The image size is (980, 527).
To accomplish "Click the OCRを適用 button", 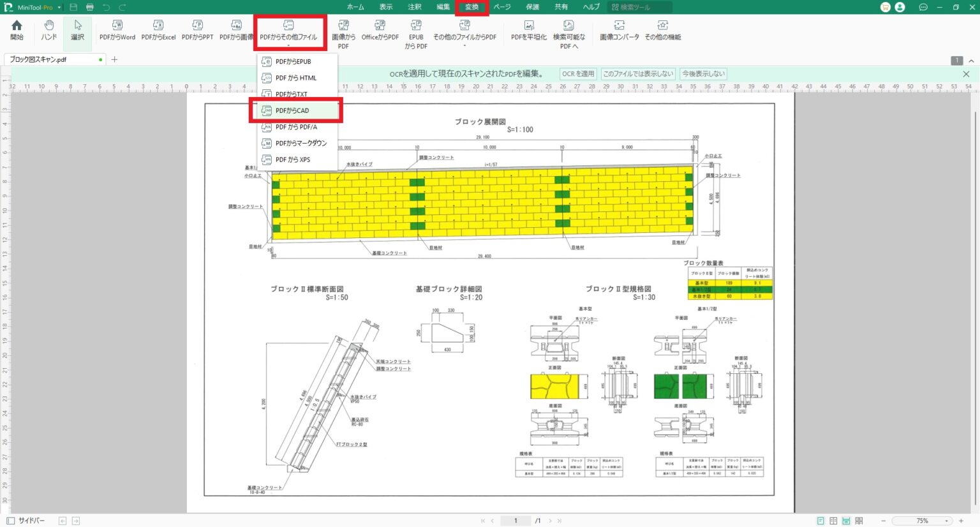I will 578,74.
